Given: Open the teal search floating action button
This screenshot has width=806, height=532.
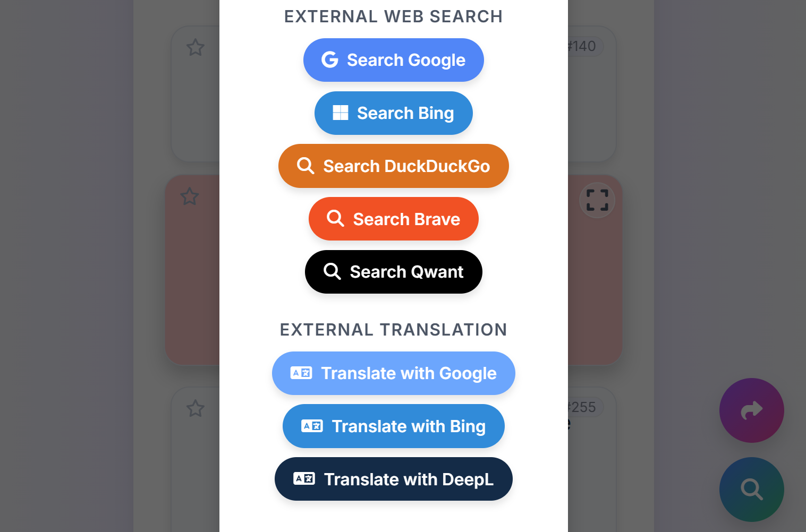Looking at the screenshot, I should (751, 489).
